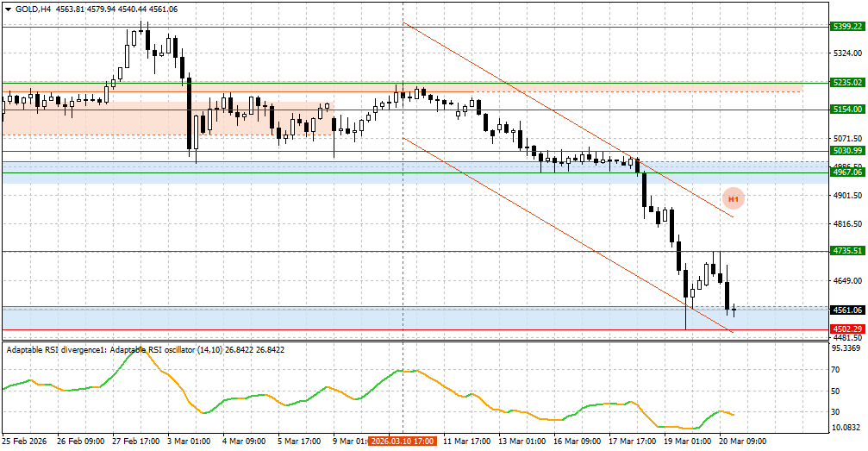The width and height of the screenshot is (868, 451).
Task: Click the 11 Mar 17:00 date label
Action: pyautogui.click(x=467, y=442)
